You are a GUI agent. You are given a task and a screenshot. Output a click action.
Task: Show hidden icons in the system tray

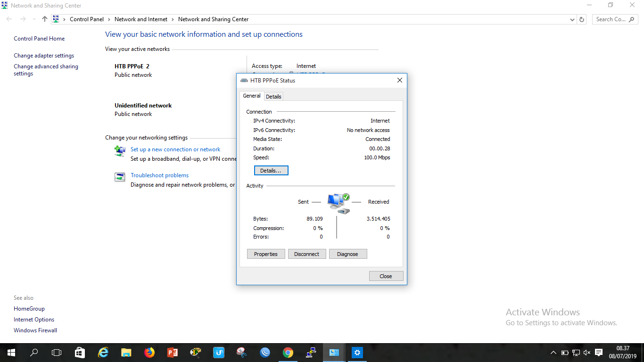coord(553,352)
